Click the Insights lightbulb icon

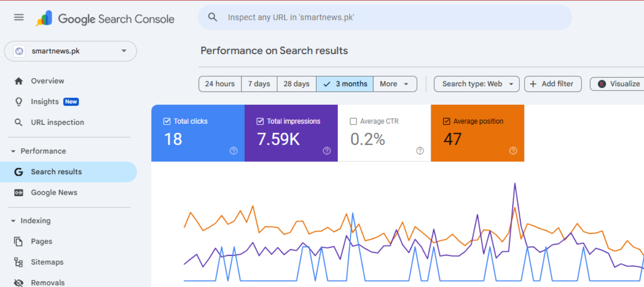18,101
